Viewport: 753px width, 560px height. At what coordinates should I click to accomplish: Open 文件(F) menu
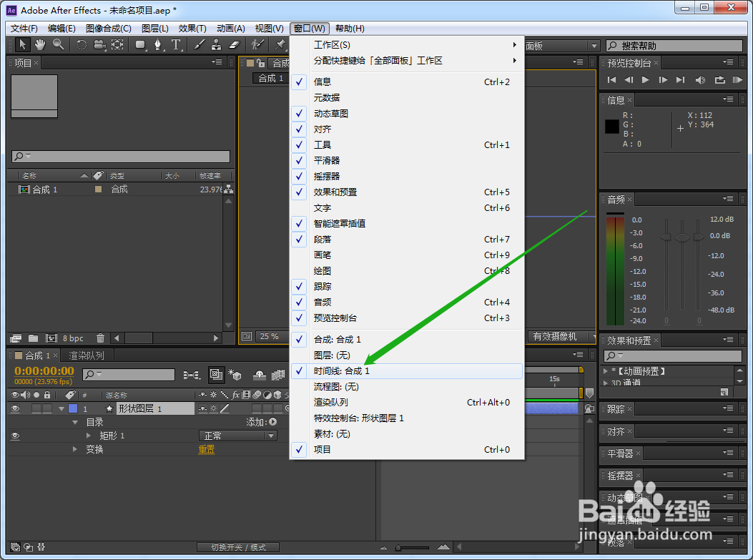(x=24, y=29)
